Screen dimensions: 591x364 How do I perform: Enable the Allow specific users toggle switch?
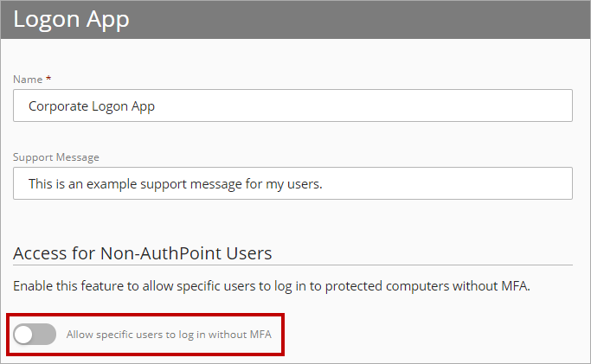(35, 334)
